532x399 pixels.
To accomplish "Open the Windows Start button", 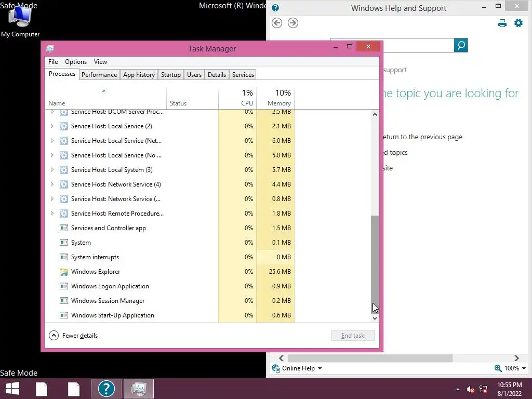I will coord(12,389).
